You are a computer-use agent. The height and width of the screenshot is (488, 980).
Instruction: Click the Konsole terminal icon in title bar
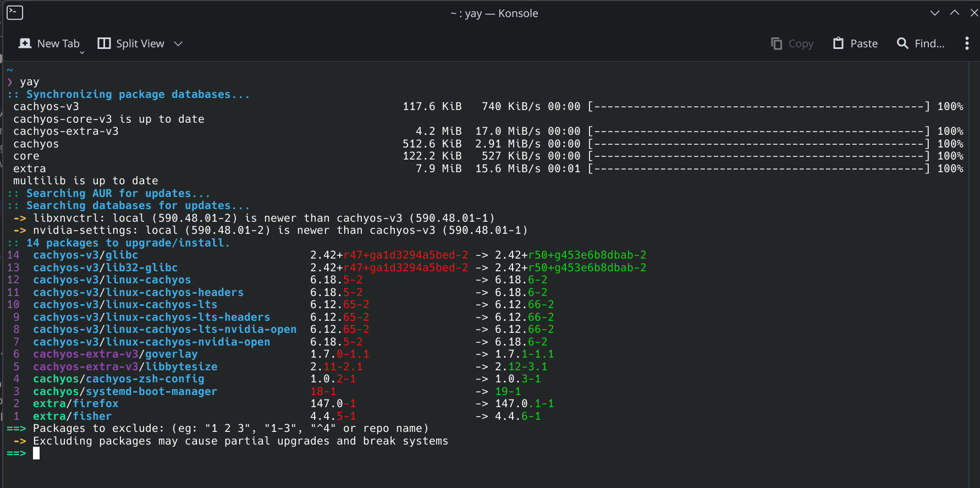tap(15, 13)
